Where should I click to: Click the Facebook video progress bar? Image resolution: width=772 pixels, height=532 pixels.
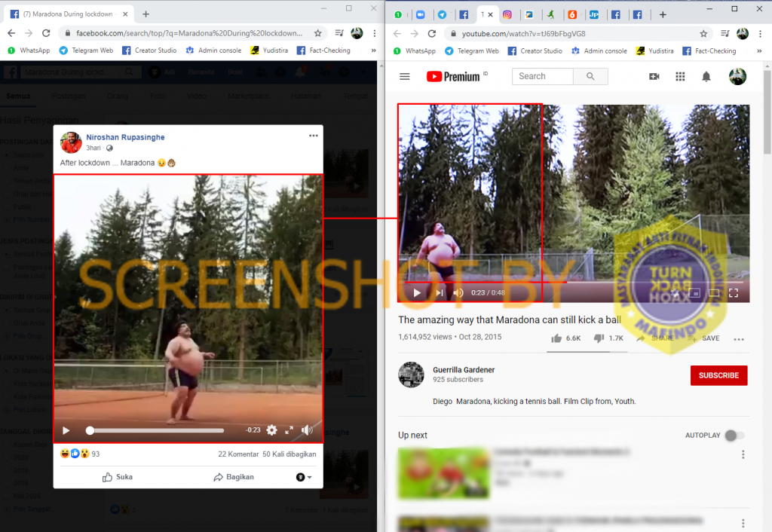tap(157, 430)
